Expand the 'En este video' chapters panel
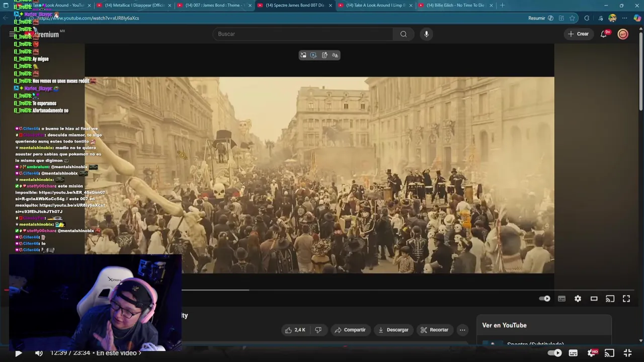Screen dimensions: 644x362 coord(119,353)
